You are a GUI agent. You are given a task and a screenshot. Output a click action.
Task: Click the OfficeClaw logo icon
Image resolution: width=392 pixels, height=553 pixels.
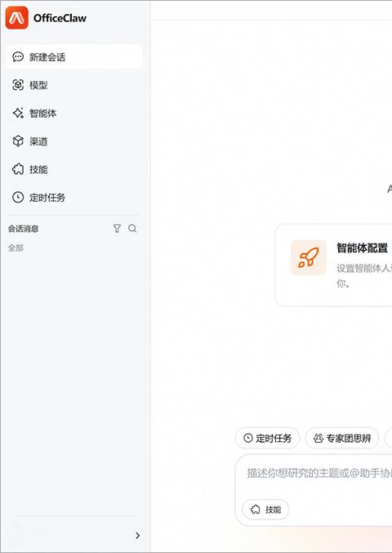click(x=17, y=18)
